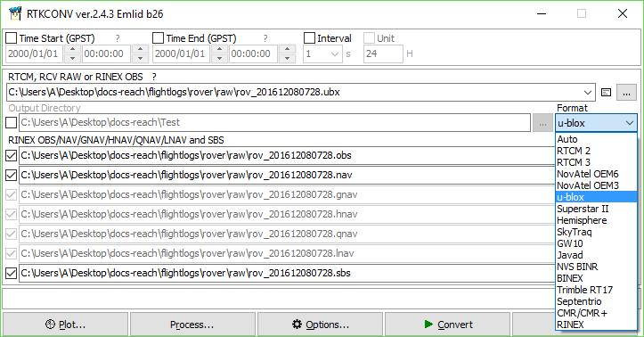Open the Options dialog
The width and height of the screenshot is (644, 337).
pos(321,325)
